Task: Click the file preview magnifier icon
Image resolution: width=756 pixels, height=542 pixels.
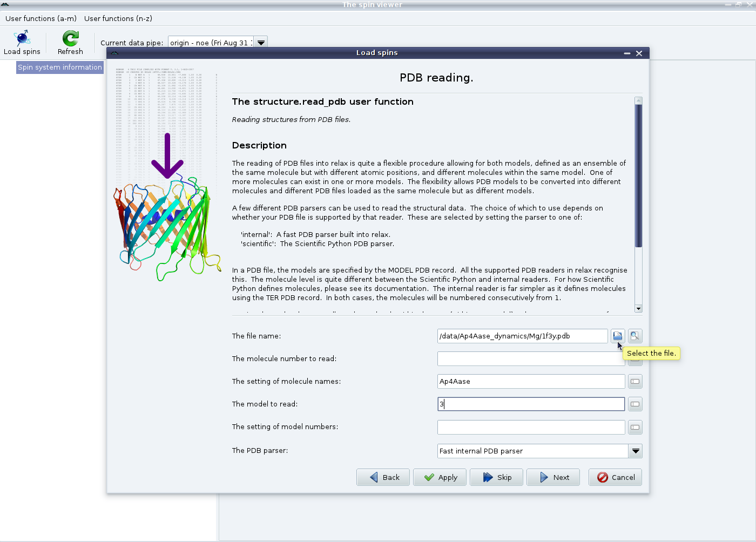Action: click(x=635, y=336)
